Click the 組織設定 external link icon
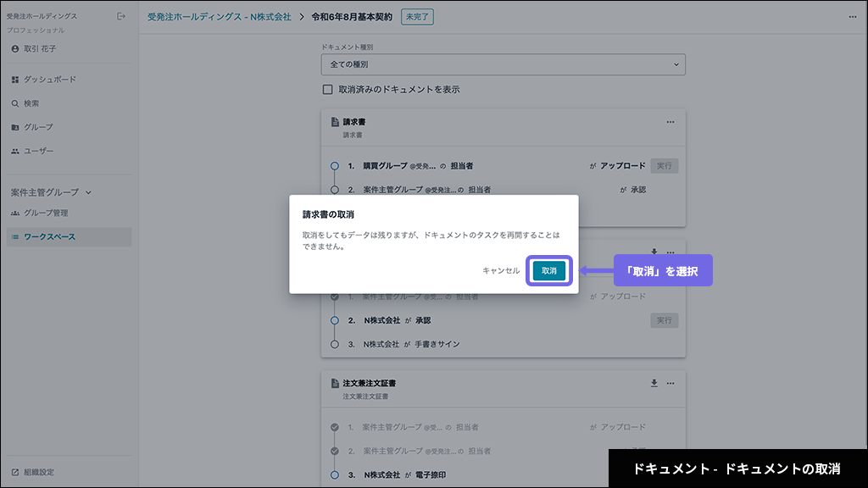This screenshot has width=868, height=488. point(15,472)
